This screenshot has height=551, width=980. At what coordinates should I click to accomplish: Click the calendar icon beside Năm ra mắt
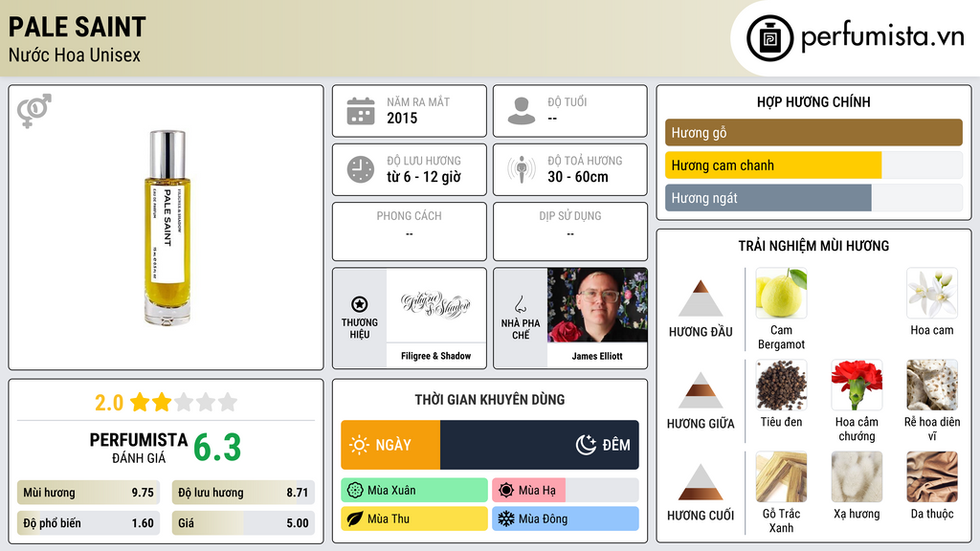click(361, 111)
